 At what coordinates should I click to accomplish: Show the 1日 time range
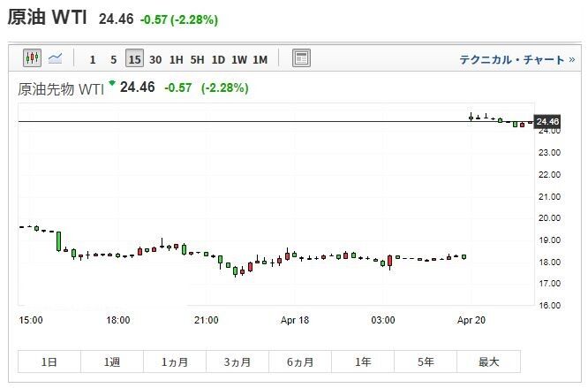[x=49, y=361]
